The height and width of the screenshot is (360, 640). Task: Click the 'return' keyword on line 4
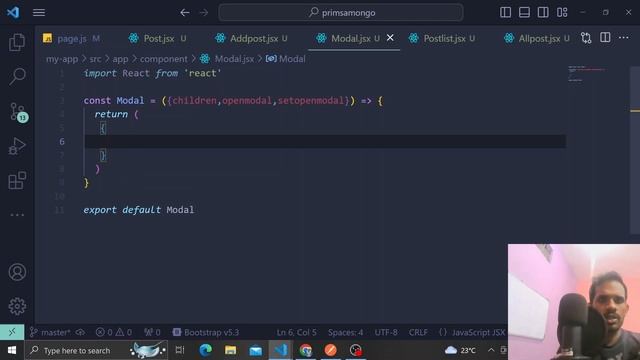click(111, 114)
